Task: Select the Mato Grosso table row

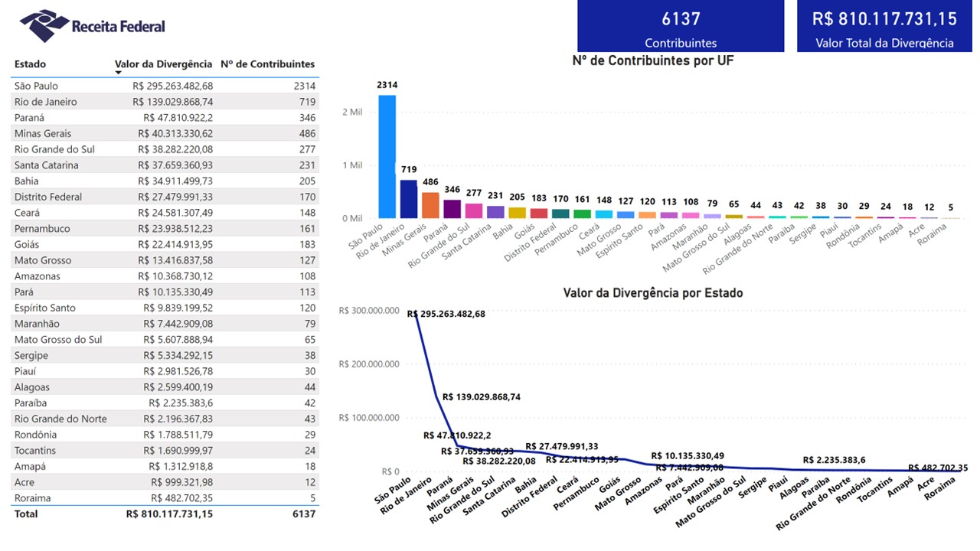Action: 165,260
